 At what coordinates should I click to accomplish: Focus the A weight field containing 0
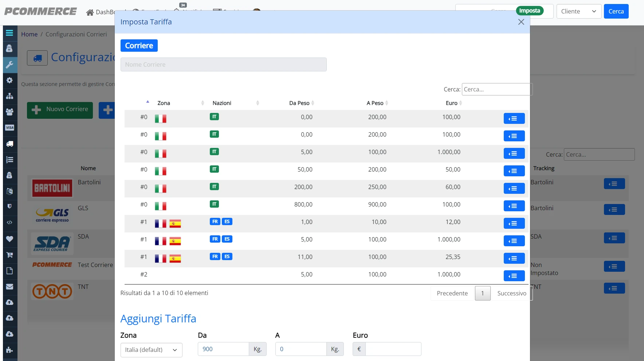click(301, 349)
